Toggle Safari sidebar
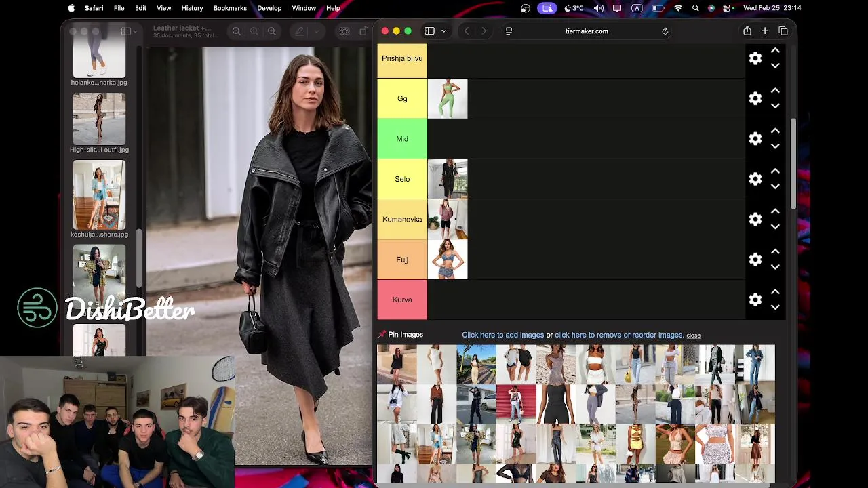The image size is (868, 488). coord(429,31)
